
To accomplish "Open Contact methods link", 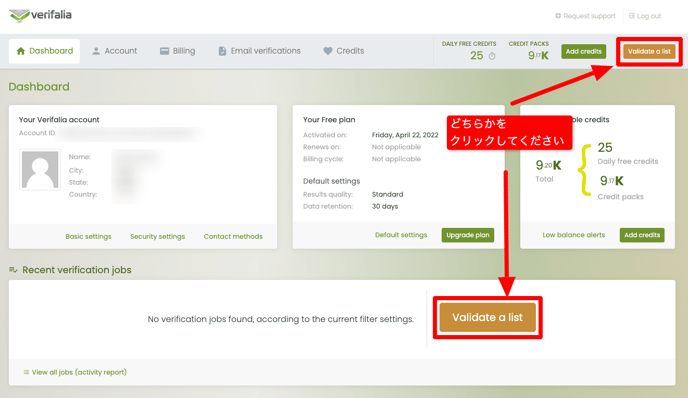I will (x=233, y=237).
